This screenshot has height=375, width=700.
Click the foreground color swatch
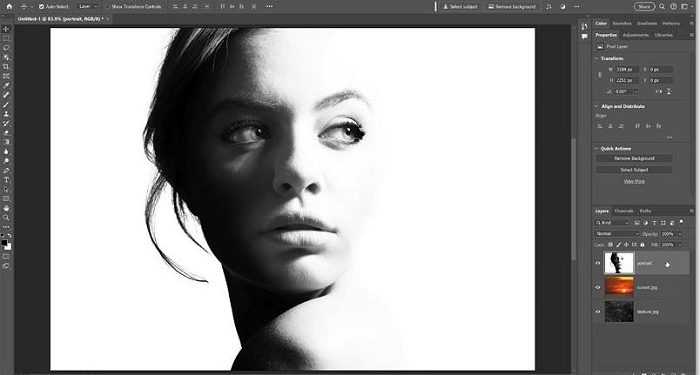coord(4,242)
